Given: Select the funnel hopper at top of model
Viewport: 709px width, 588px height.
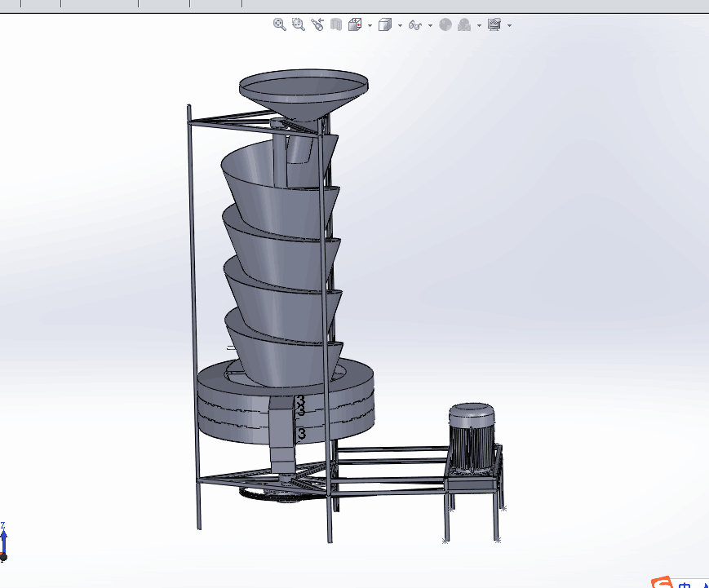Looking at the screenshot, I should [x=304, y=94].
